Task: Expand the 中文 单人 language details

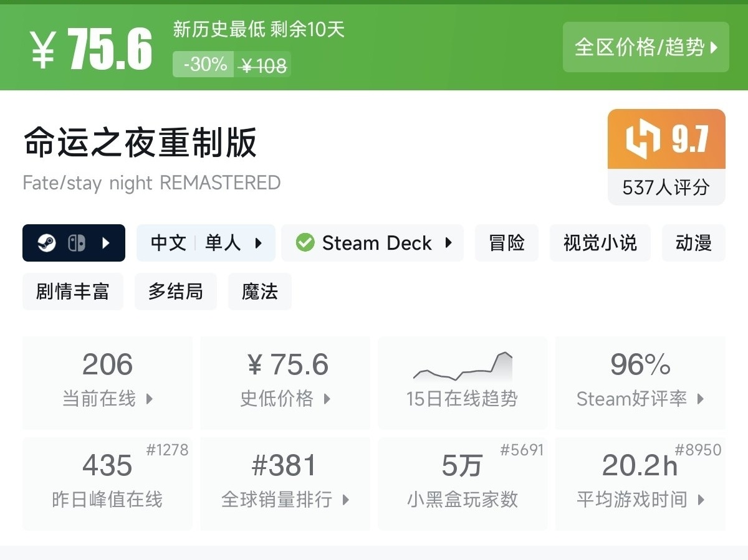Action: point(258,243)
